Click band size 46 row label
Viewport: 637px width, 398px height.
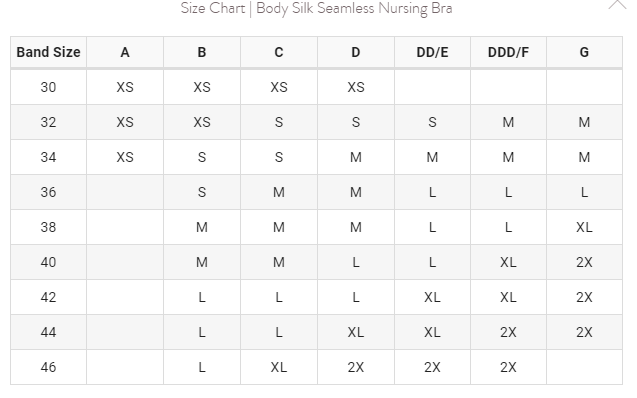coord(48,367)
